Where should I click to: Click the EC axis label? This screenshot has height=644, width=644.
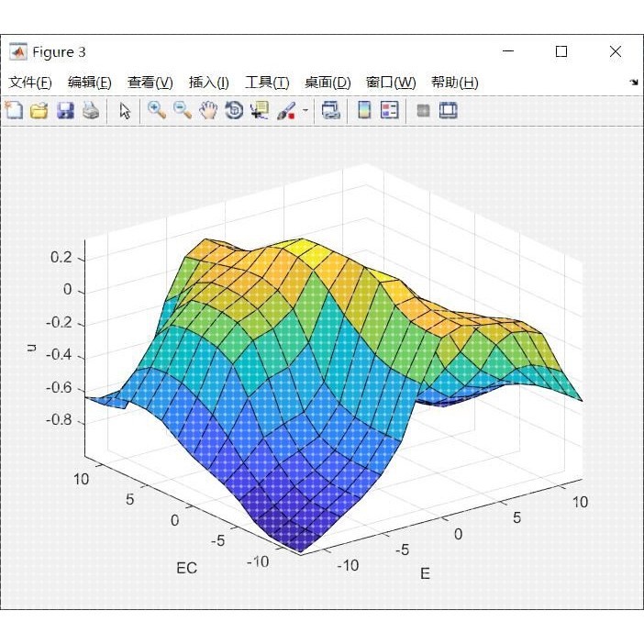(x=187, y=568)
